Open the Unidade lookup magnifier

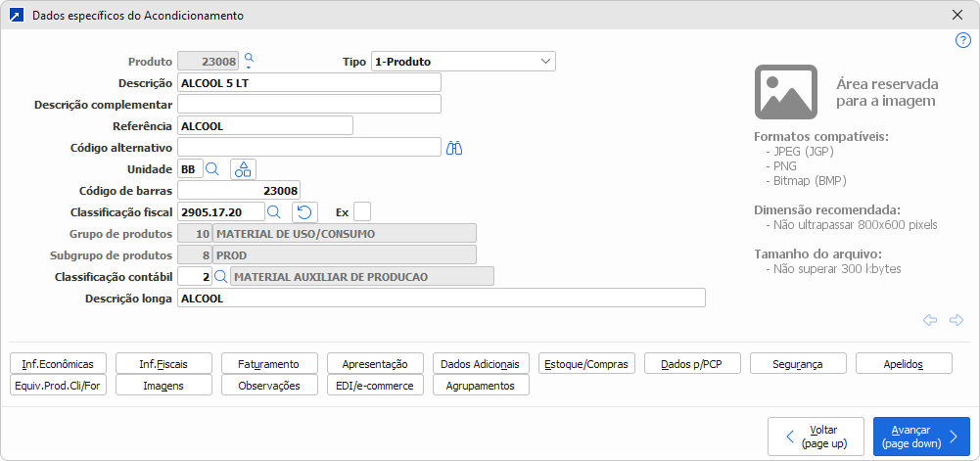211,169
